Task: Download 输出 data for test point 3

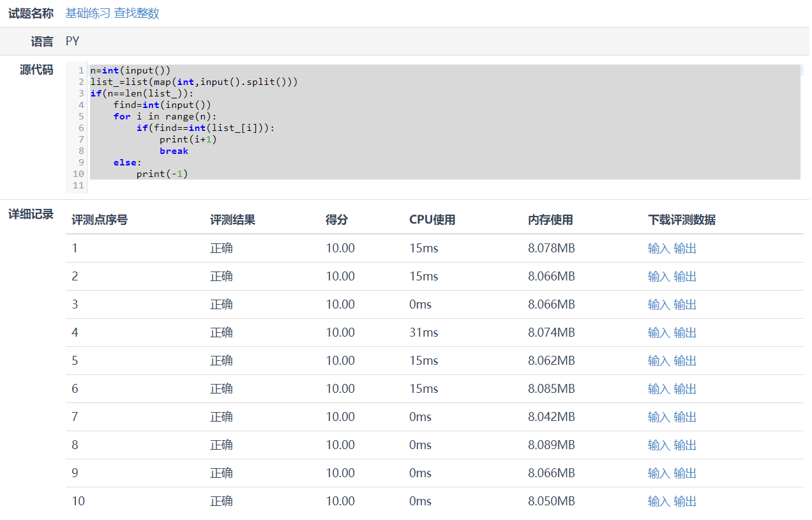Action: [x=685, y=305]
